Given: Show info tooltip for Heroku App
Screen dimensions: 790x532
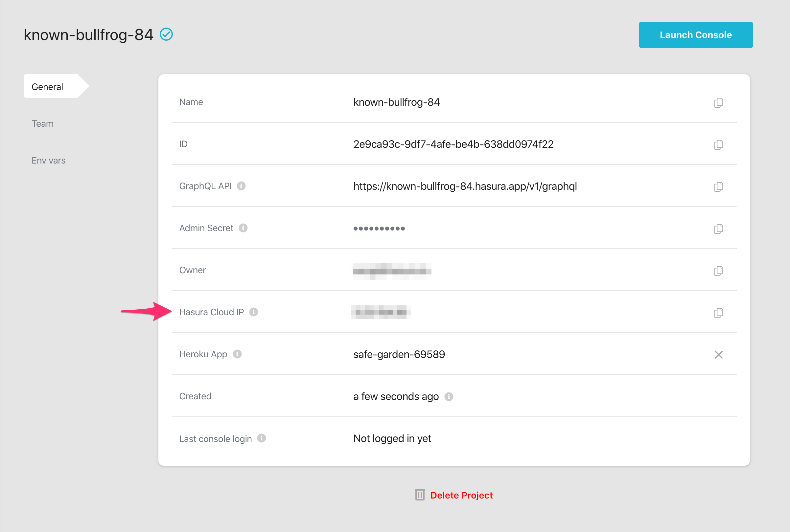Looking at the screenshot, I should coord(237,354).
